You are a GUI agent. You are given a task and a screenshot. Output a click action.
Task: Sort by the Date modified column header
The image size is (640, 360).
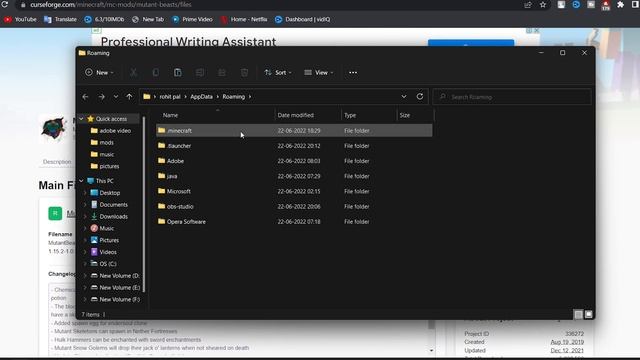296,115
